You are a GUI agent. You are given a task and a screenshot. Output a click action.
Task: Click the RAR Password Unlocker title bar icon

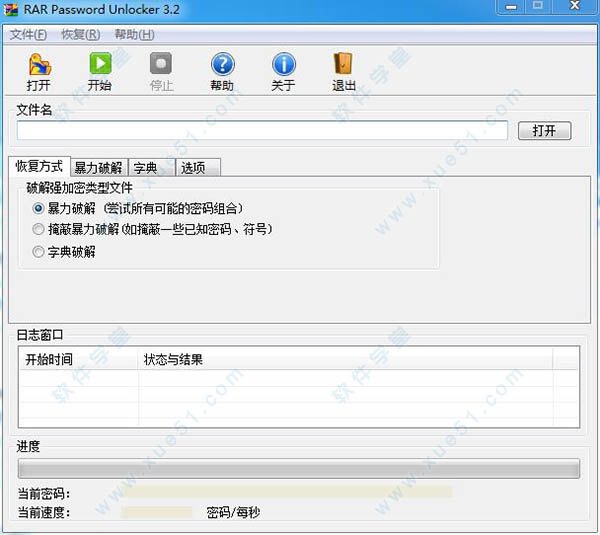pos(12,10)
